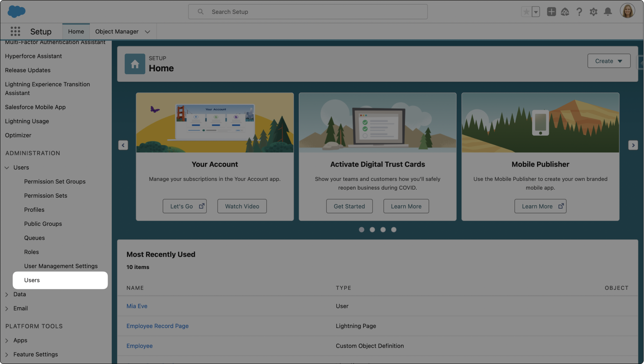Select Permission Sets in the sidebar
644x364 pixels.
pos(45,195)
